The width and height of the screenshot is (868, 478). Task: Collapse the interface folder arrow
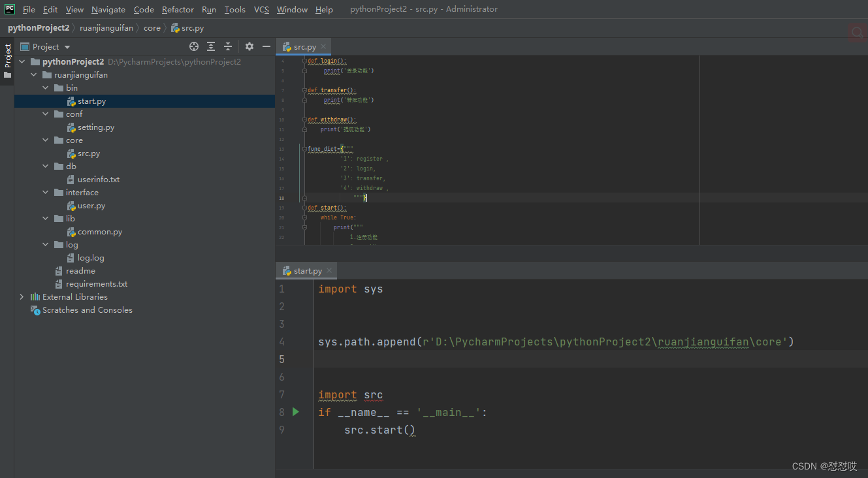[x=46, y=193]
